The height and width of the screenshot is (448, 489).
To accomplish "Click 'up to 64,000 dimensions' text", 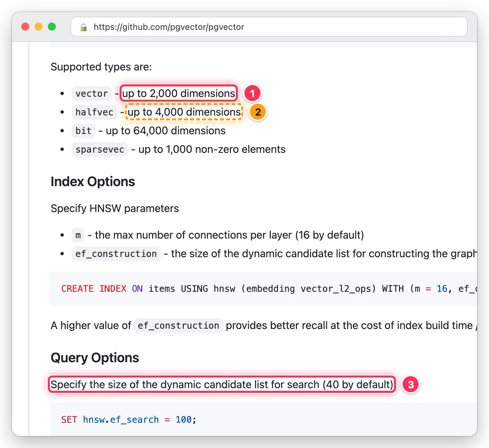I will point(166,131).
